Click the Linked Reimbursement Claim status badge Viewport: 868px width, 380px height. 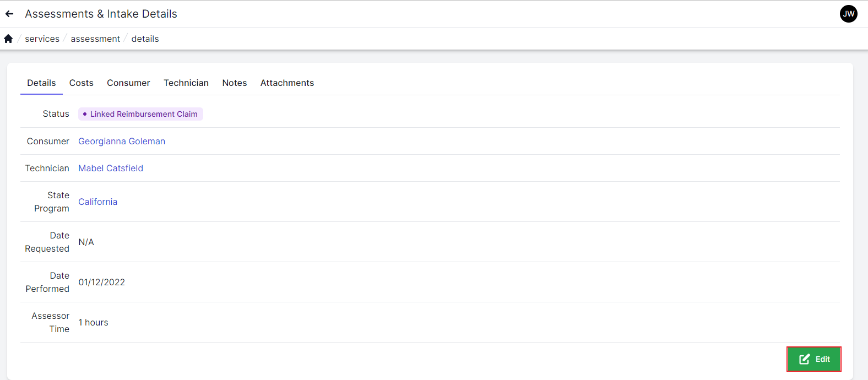tap(140, 114)
